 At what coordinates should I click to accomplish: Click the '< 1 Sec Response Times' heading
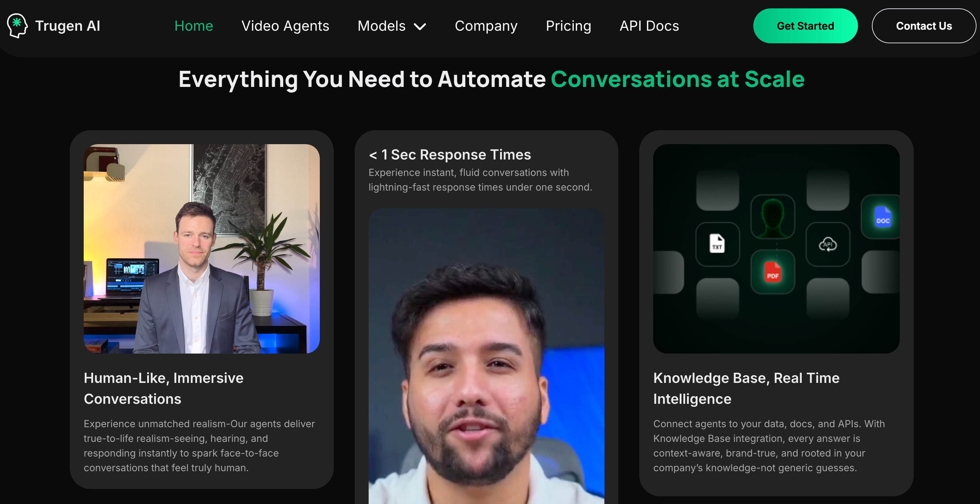pyautogui.click(x=449, y=155)
